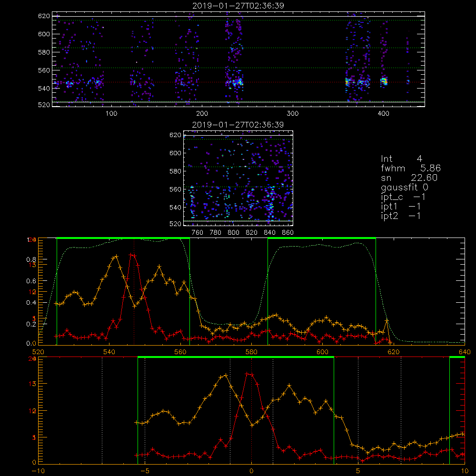476x476 pixels.
Task: Click the x-axis label 560 of the profile plot
Action: 180,352
